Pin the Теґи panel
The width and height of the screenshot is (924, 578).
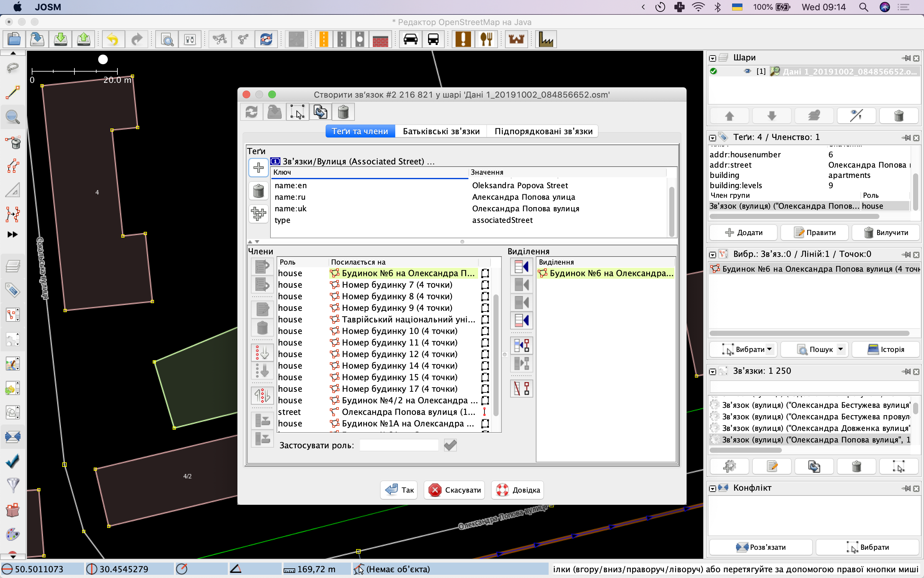tap(906, 138)
